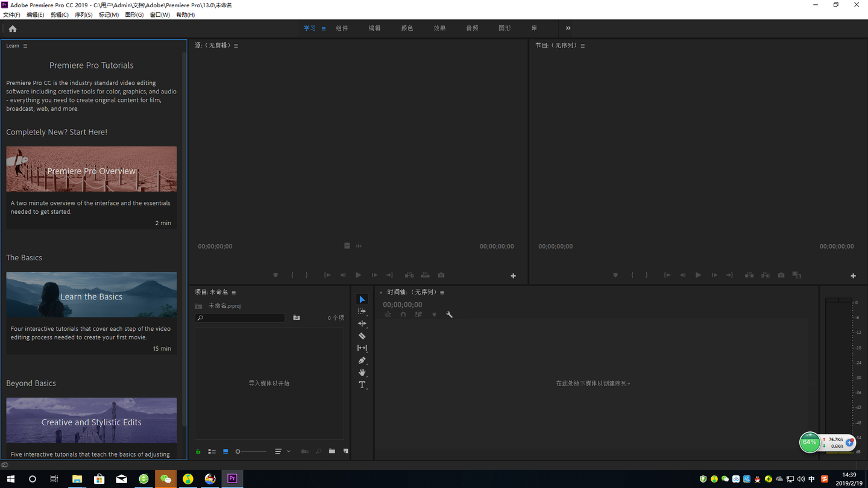Click the Extract button in Program monitor
This screenshot has height=488, width=868.
point(765,275)
